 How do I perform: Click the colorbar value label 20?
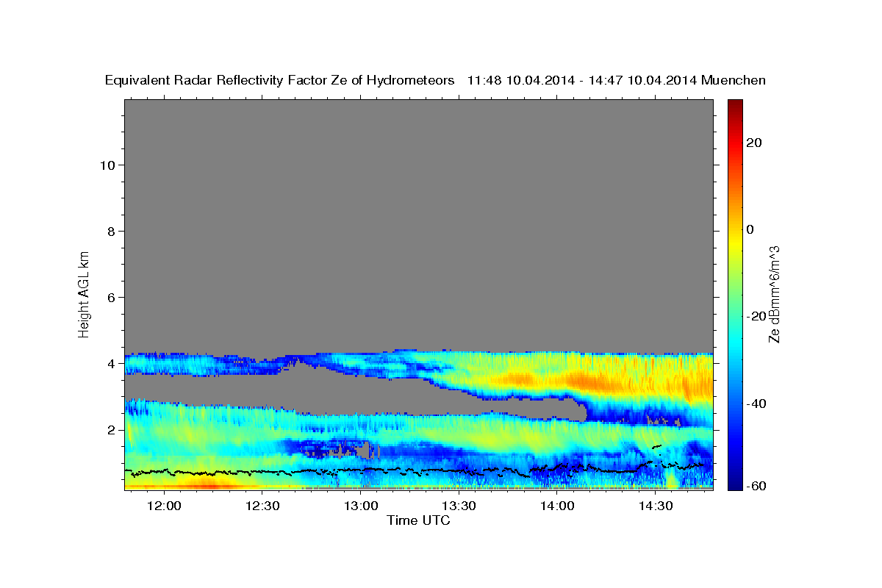click(753, 143)
